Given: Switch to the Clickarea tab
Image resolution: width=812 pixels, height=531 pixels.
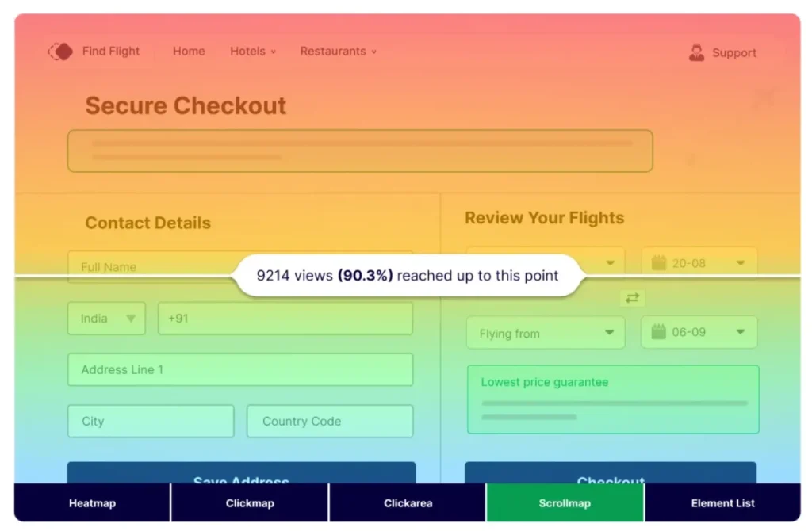Looking at the screenshot, I should (x=407, y=502).
